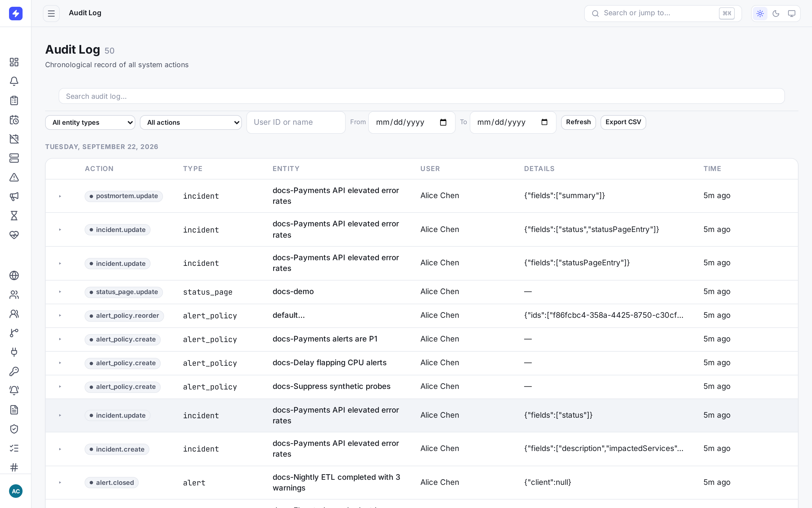Expand the alert.closed row
Image resolution: width=812 pixels, height=508 pixels.
[x=60, y=483]
